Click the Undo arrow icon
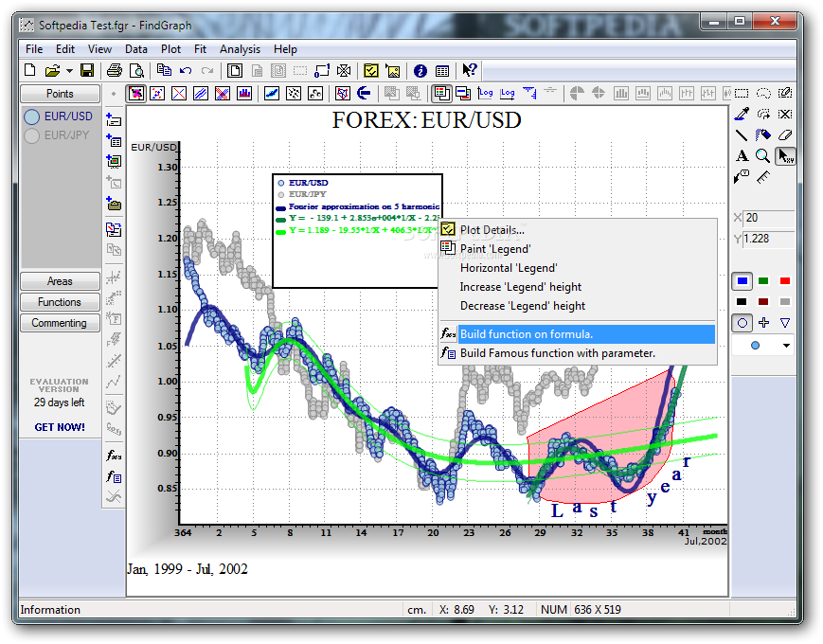823x644 pixels. click(186, 70)
